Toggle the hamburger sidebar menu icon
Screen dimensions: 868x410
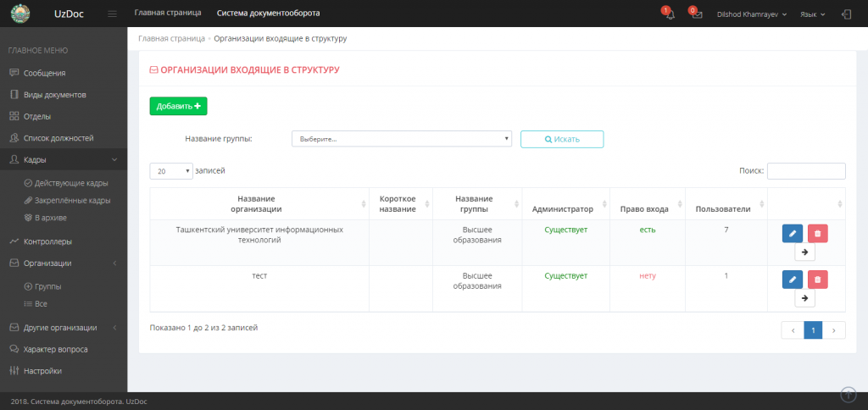[x=113, y=14]
